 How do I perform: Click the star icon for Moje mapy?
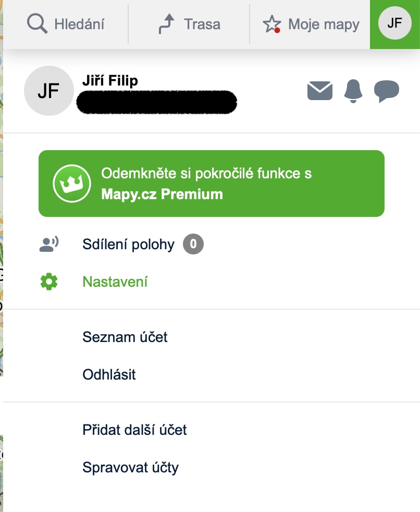pyautogui.click(x=271, y=24)
